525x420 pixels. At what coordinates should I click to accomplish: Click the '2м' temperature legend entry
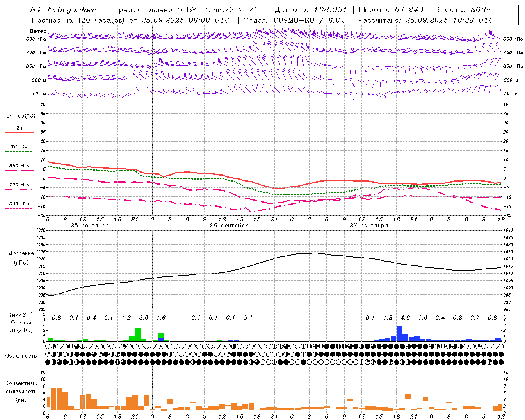[19, 128]
